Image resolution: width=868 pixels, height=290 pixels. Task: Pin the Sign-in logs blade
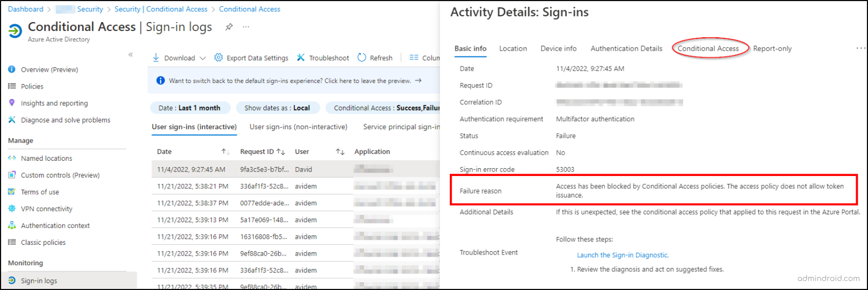[x=229, y=27]
